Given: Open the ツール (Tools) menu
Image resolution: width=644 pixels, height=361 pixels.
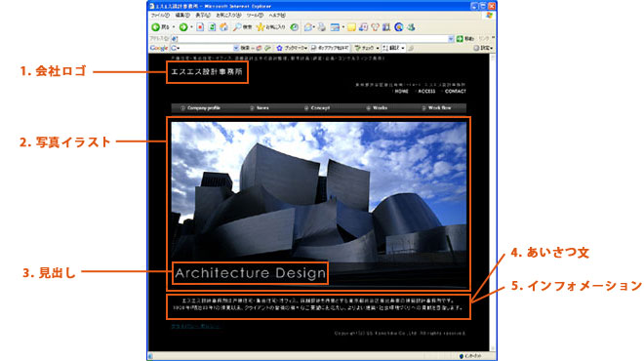Looking at the screenshot, I should [x=255, y=16].
